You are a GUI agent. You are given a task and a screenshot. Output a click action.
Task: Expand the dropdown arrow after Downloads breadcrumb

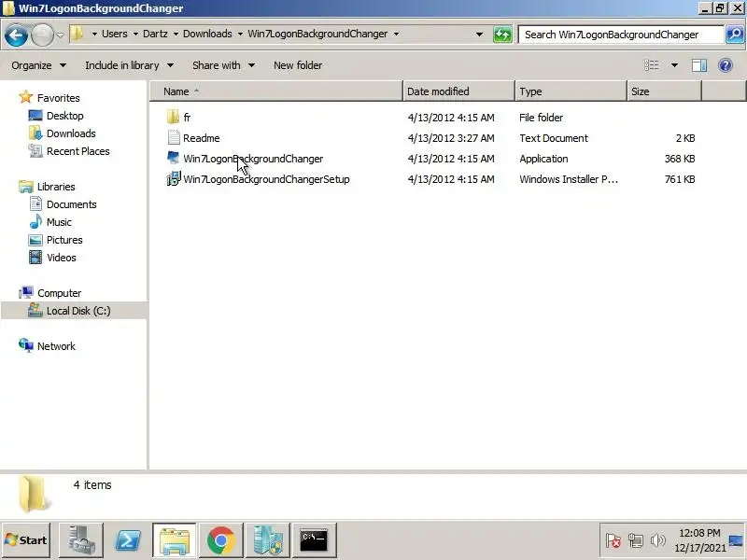240,34
